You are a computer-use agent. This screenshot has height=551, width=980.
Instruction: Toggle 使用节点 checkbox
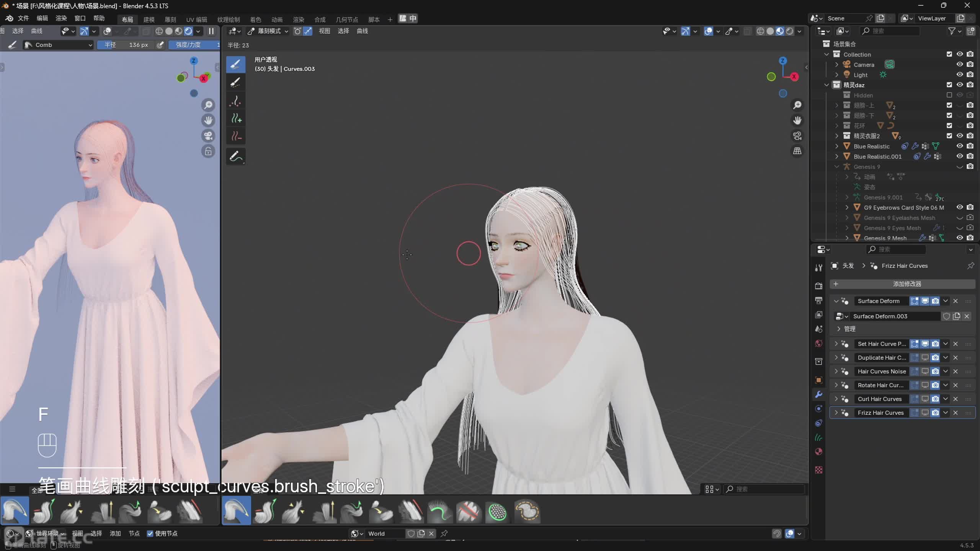[150, 533]
